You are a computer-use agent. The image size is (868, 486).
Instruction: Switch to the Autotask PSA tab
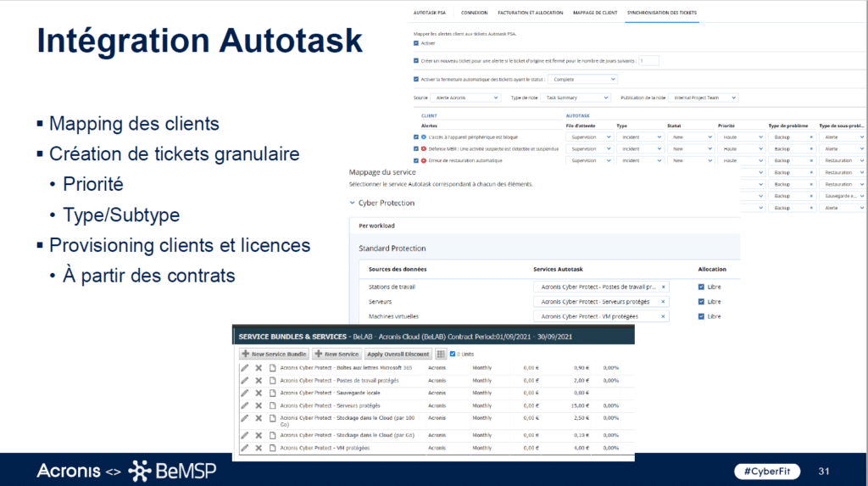point(429,13)
